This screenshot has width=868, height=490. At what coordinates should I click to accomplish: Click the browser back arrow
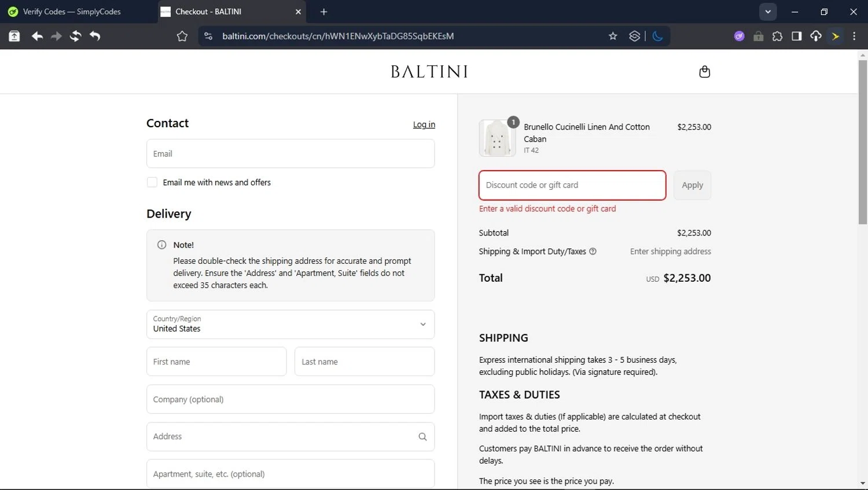coord(37,36)
